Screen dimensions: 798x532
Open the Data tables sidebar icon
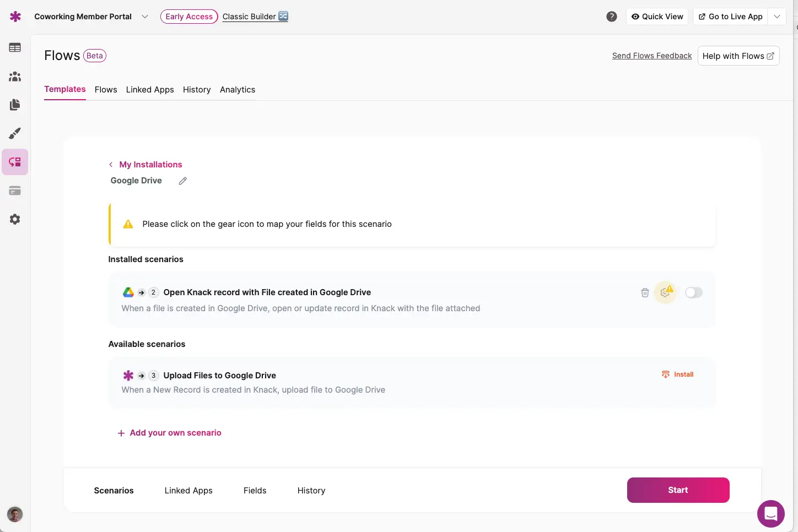point(15,48)
